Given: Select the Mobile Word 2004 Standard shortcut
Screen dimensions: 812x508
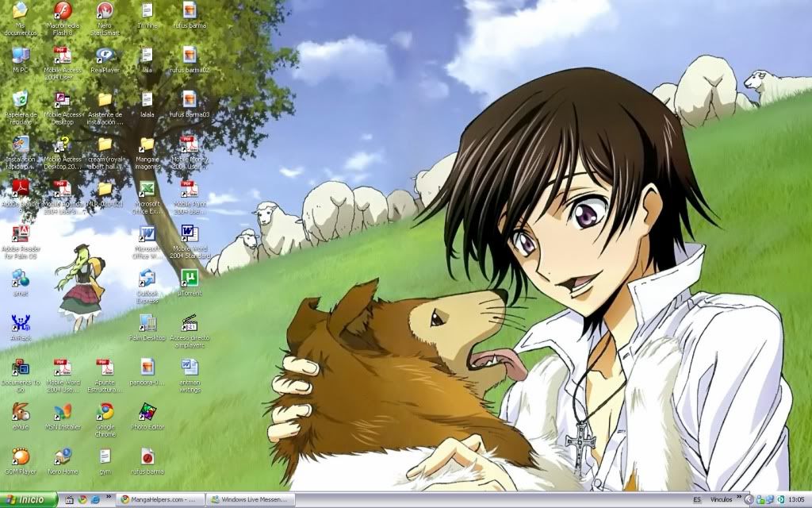Looking at the screenshot, I should [x=190, y=241].
